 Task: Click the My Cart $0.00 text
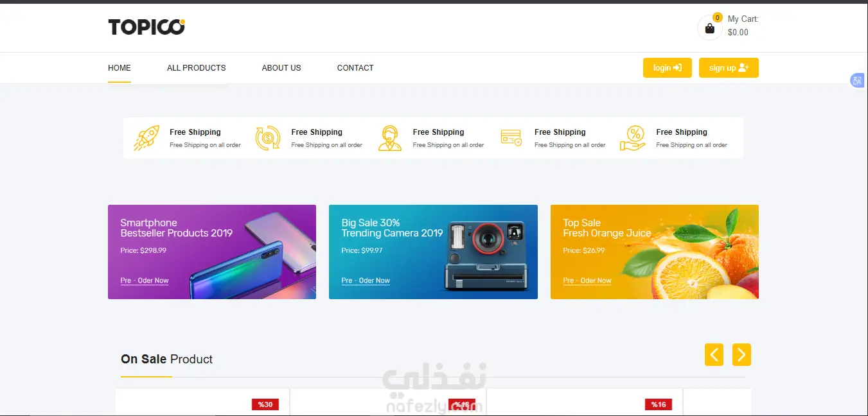[x=743, y=26]
